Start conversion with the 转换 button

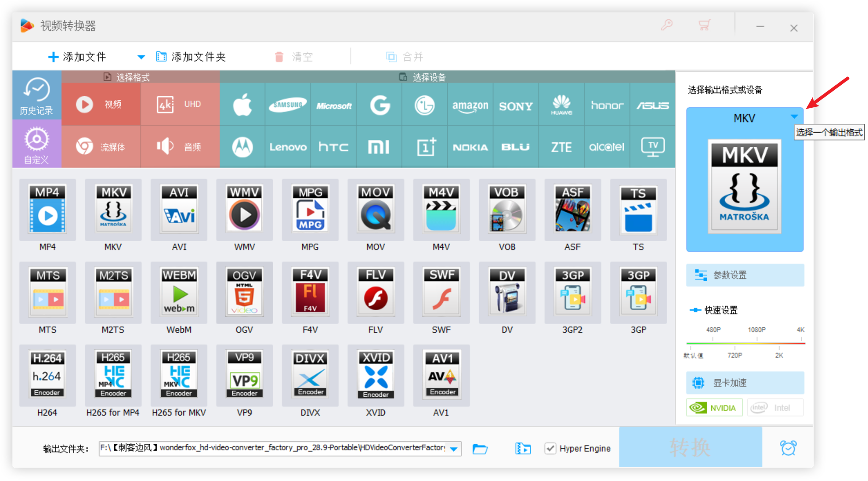[x=690, y=447]
